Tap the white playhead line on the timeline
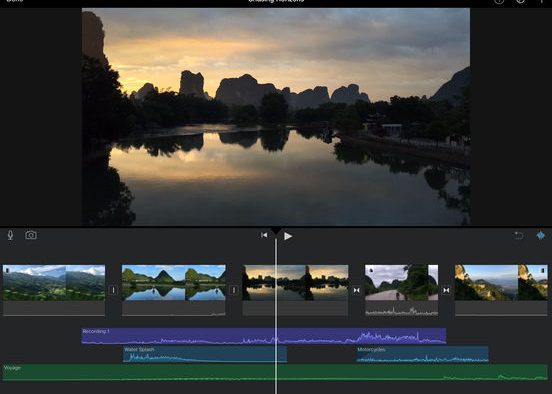Screen dimensions: 552x394 pyautogui.click(x=276, y=317)
